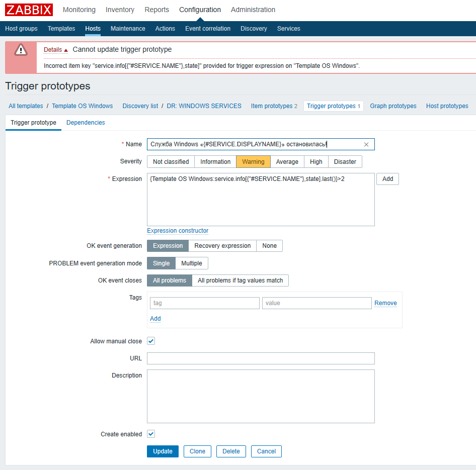Open Template OS Windows breadcrumb link
Image resolution: width=476 pixels, height=470 pixels.
tap(82, 106)
